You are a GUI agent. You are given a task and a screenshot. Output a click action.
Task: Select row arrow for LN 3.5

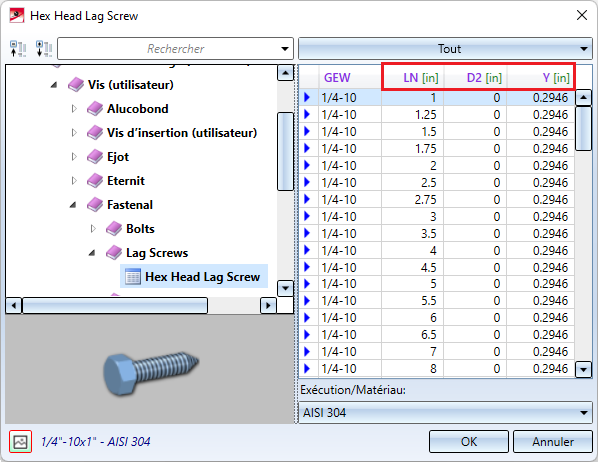click(x=307, y=233)
